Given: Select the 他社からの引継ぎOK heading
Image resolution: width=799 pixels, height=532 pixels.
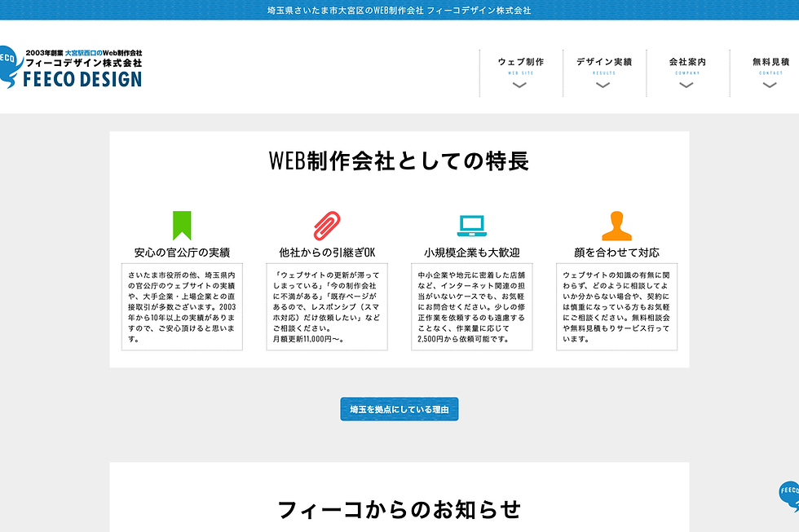Looking at the screenshot, I should pyautogui.click(x=327, y=253).
